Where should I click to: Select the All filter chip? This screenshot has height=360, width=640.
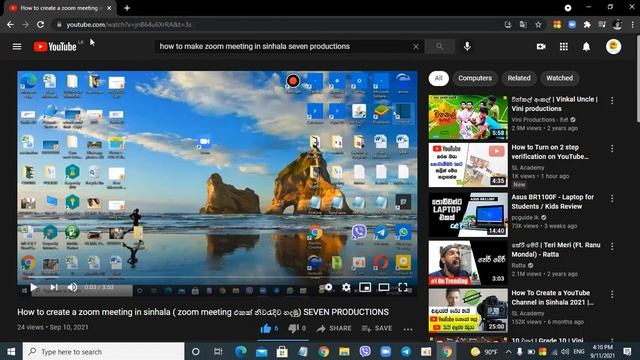(x=438, y=78)
